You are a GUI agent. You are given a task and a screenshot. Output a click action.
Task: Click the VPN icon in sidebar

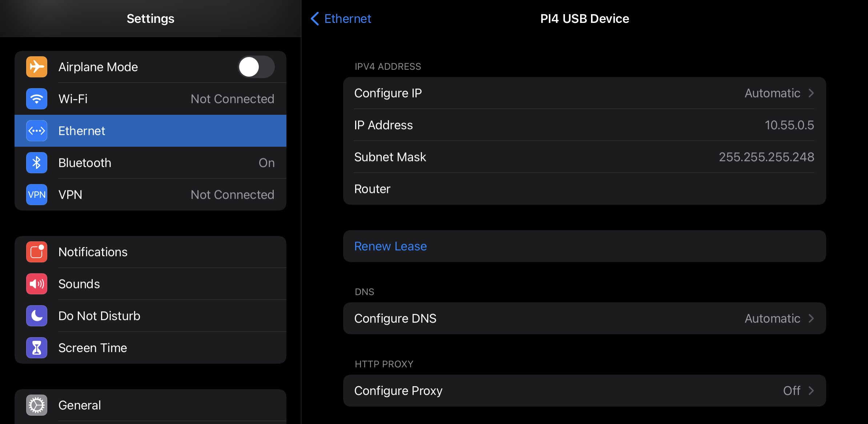[x=37, y=195]
